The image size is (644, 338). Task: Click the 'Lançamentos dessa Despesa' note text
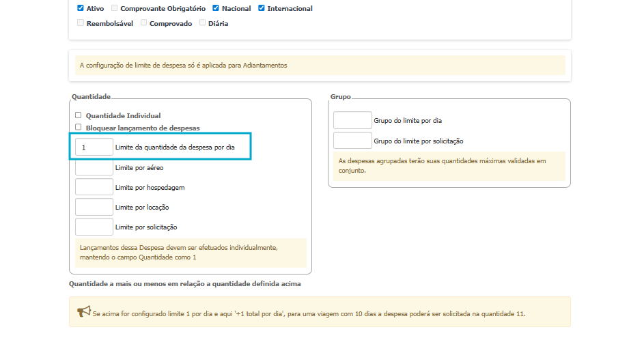[x=179, y=253]
